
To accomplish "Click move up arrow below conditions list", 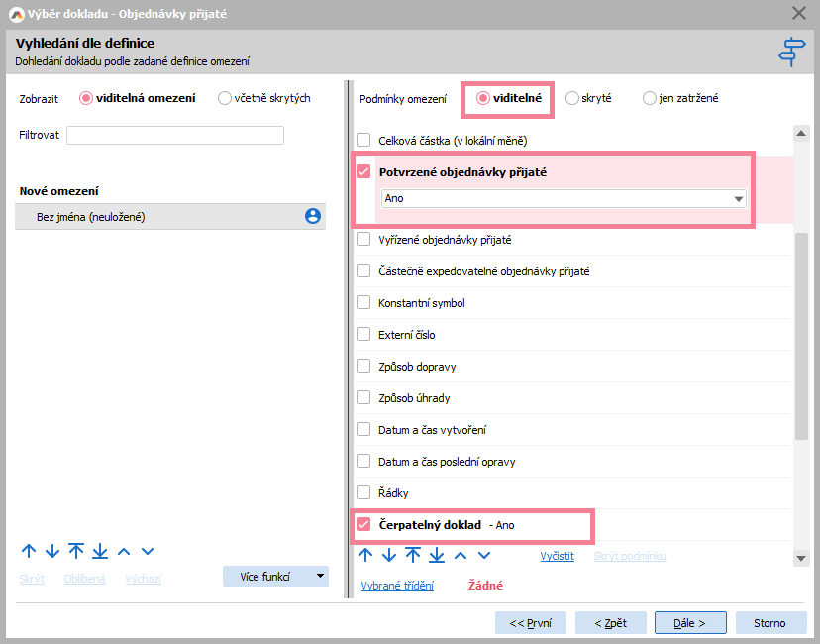I will (x=365, y=555).
